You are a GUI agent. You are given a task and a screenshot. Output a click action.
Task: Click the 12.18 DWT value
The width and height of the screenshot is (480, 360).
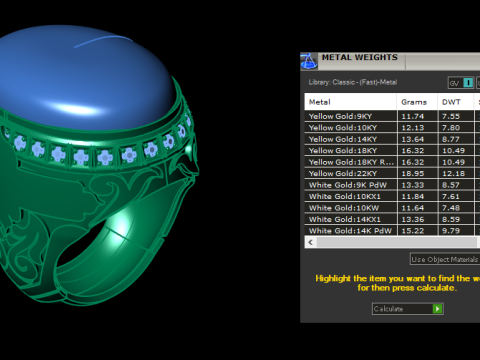(x=453, y=173)
